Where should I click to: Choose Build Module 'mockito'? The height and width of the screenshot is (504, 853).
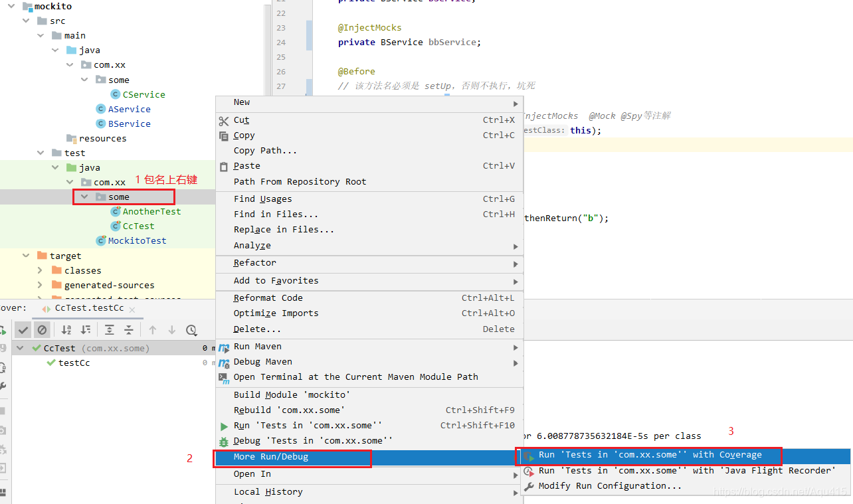point(370,394)
